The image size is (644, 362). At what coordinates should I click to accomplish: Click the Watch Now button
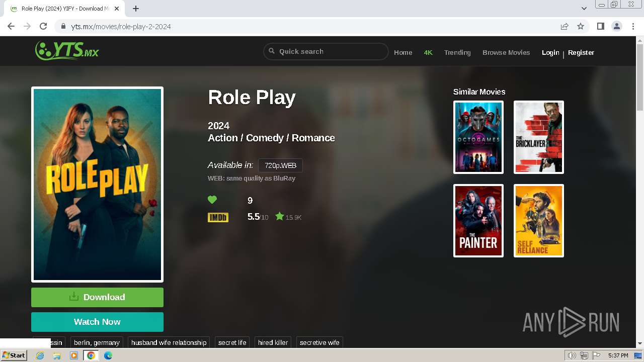pyautogui.click(x=97, y=322)
